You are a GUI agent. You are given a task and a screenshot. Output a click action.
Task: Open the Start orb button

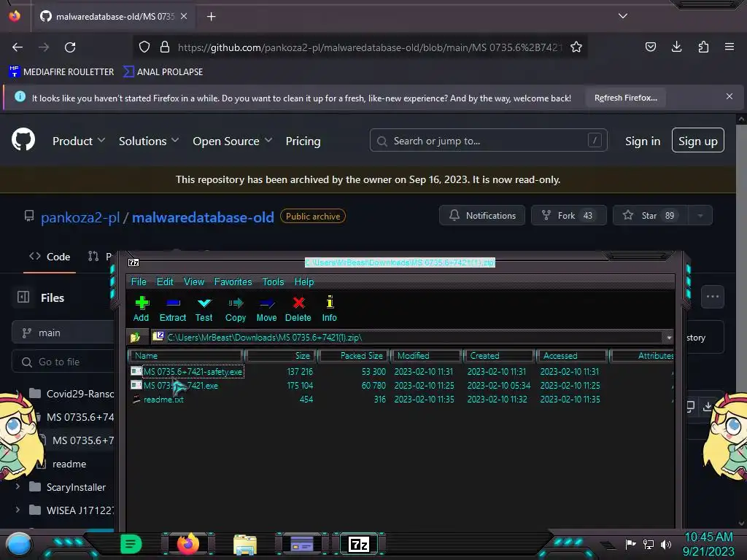pyautogui.click(x=18, y=545)
